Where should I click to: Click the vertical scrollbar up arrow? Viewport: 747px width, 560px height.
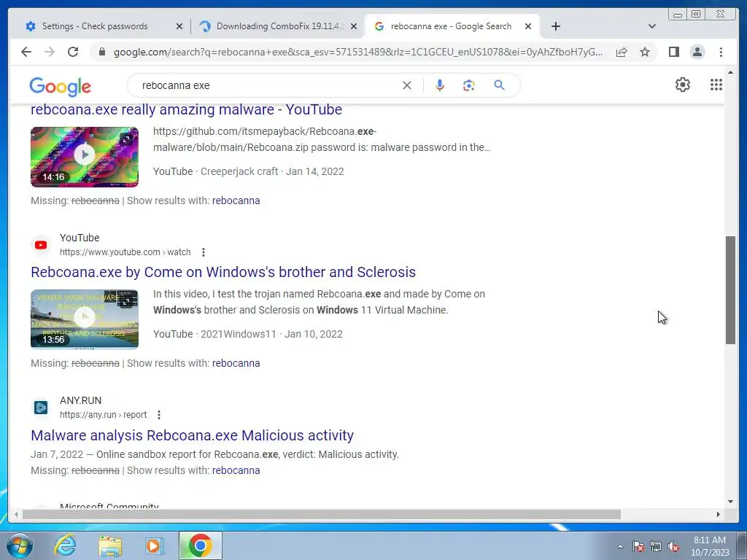pos(730,72)
